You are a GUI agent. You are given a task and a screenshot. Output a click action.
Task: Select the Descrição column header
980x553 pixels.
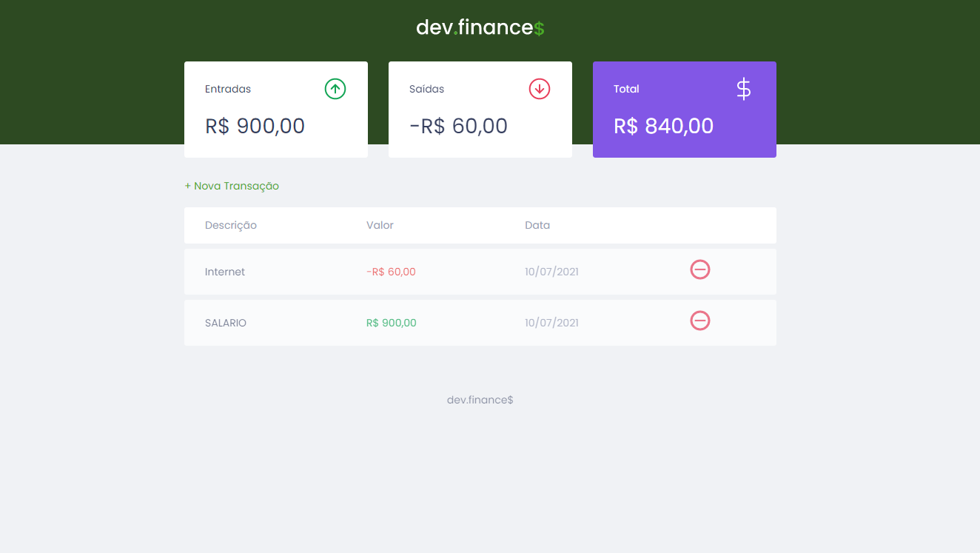(x=231, y=225)
